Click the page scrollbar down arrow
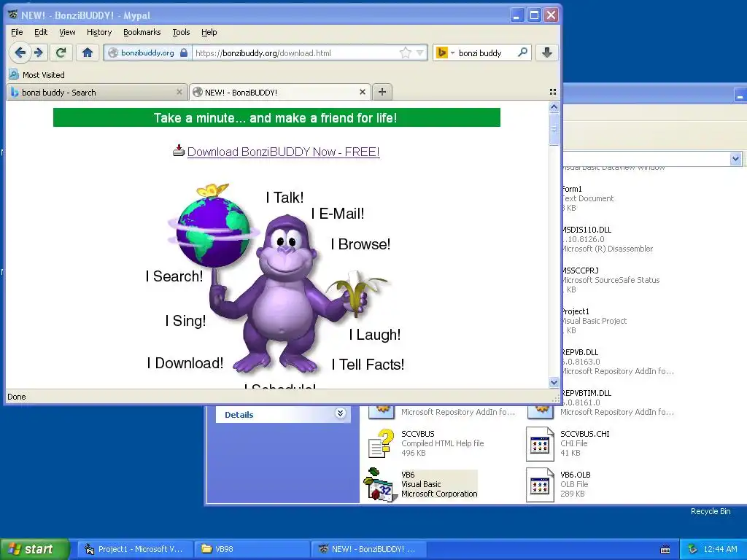The width and height of the screenshot is (747, 560). tap(554, 382)
